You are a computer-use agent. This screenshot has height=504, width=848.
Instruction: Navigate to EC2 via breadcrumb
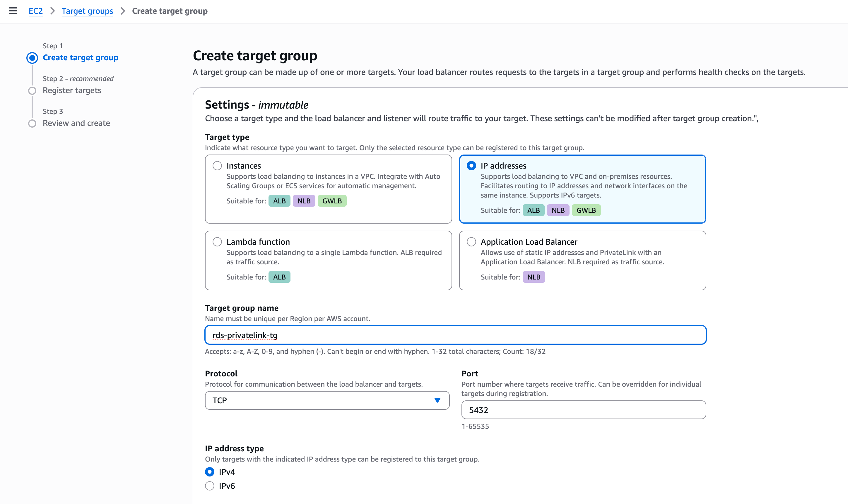click(x=35, y=11)
